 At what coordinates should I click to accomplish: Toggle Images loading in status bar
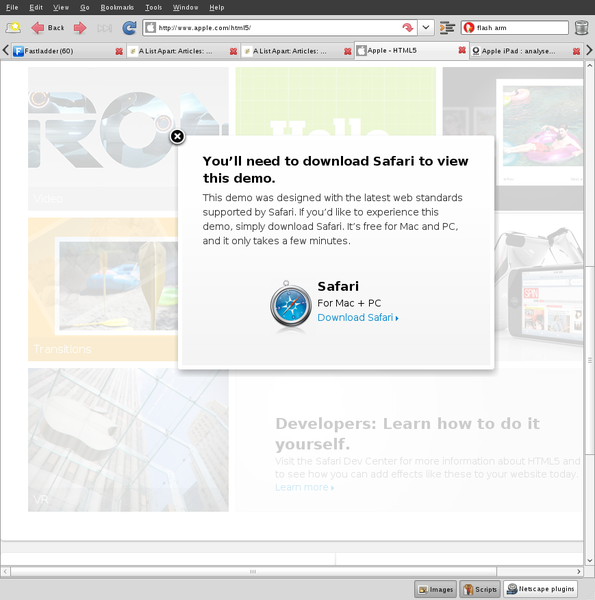click(x=435, y=589)
